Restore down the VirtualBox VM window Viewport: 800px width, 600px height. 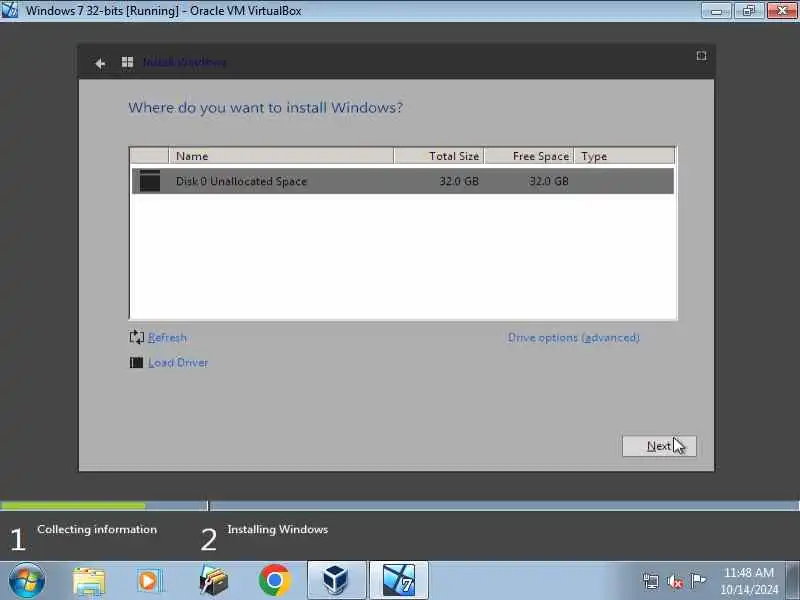pos(749,11)
